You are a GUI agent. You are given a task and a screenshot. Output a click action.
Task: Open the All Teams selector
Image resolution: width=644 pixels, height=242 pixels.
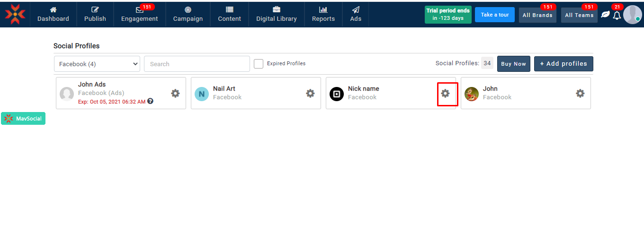coord(579,15)
